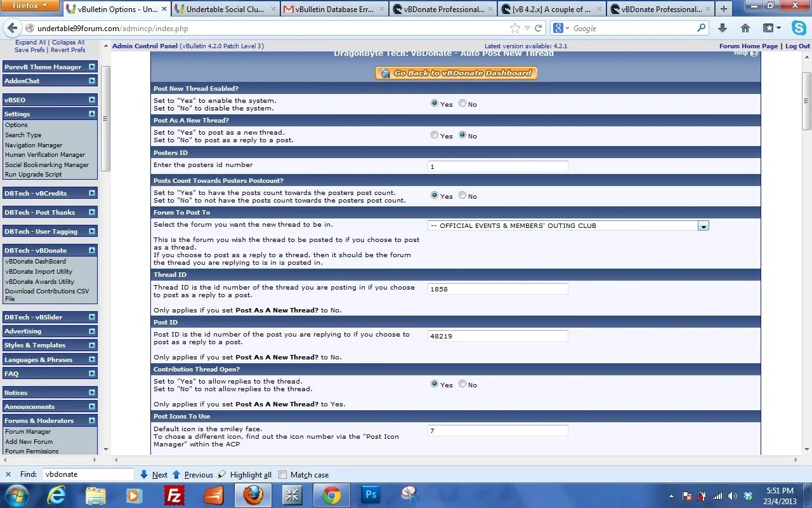812x508 pixels.
Task: Open media player taskbar icon
Action: pos(134,495)
